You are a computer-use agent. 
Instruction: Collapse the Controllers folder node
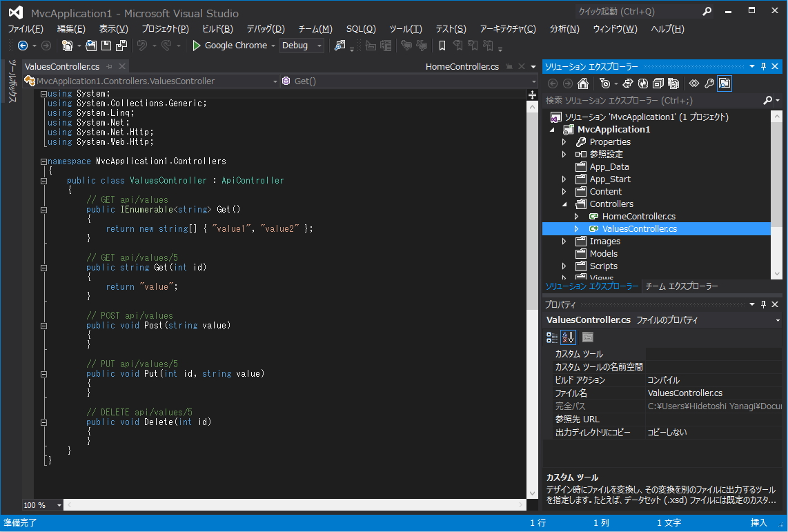point(564,204)
